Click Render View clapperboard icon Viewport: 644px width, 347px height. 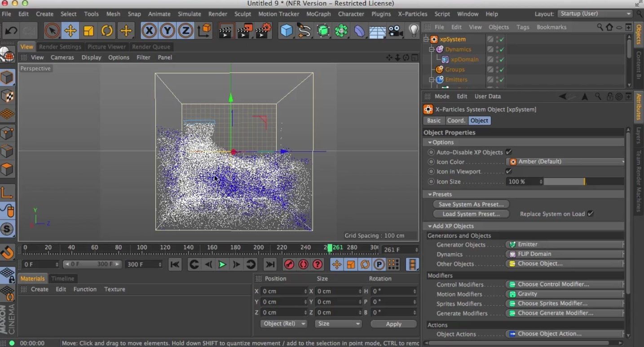227,31
